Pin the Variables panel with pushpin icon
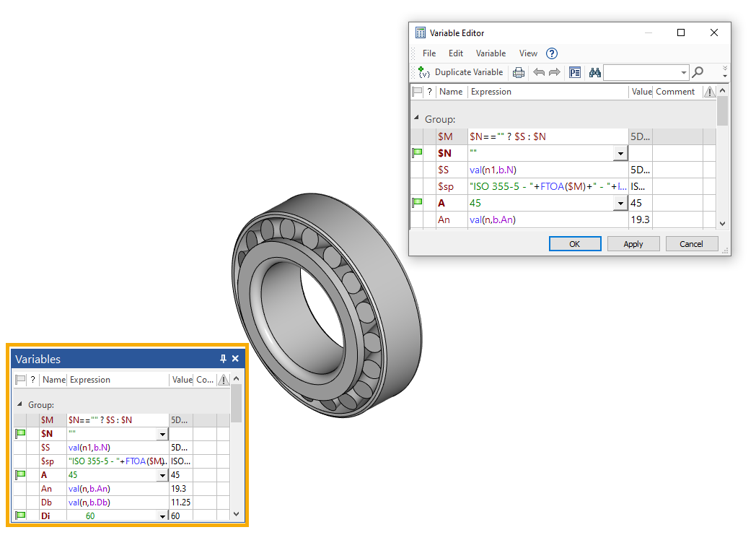 tap(223, 359)
